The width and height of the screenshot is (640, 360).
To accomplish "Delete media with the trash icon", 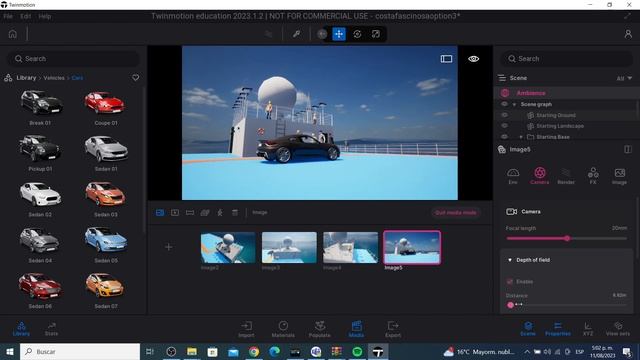I will (235, 213).
